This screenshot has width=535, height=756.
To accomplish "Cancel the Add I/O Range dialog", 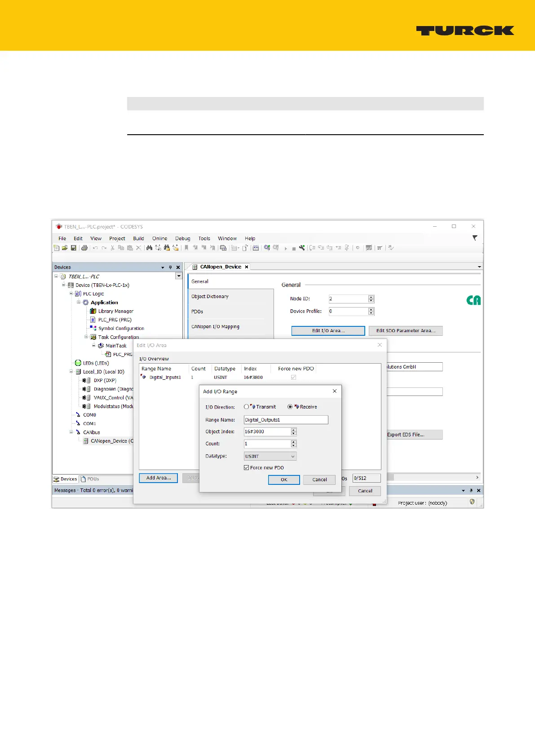I will (x=319, y=479).
